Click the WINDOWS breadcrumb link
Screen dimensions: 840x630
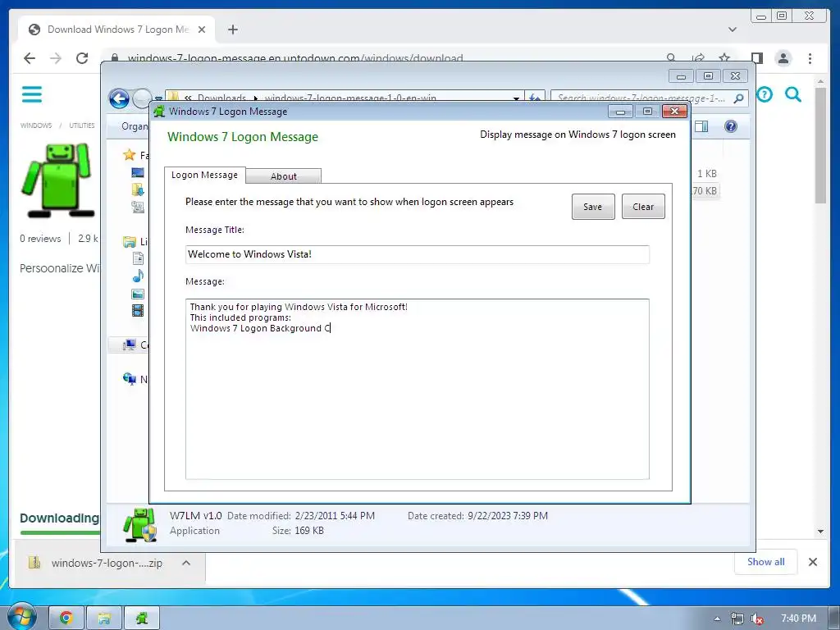[36, 126]
